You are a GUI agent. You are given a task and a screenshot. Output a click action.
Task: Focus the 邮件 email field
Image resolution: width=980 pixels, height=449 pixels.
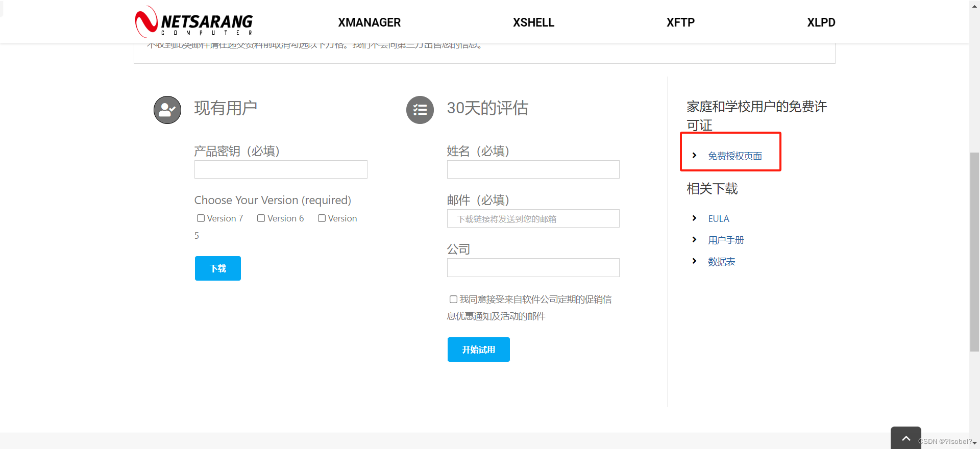click(x=533, y=218)
